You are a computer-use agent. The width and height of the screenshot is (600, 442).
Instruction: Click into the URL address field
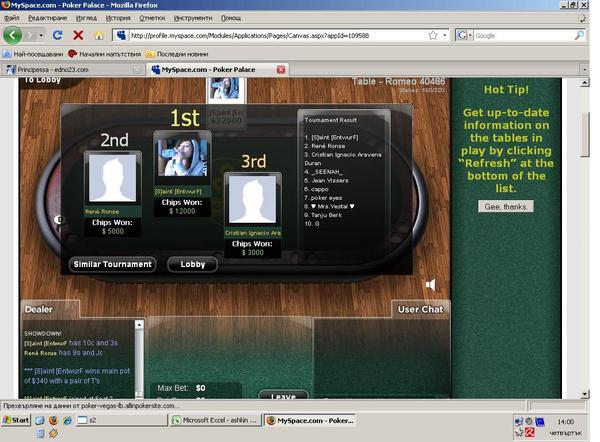click(277, 36)
